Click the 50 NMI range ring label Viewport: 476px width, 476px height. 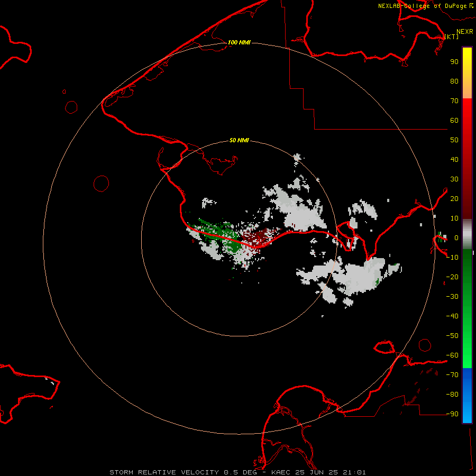pyautogui.click(x=239, y=140)
